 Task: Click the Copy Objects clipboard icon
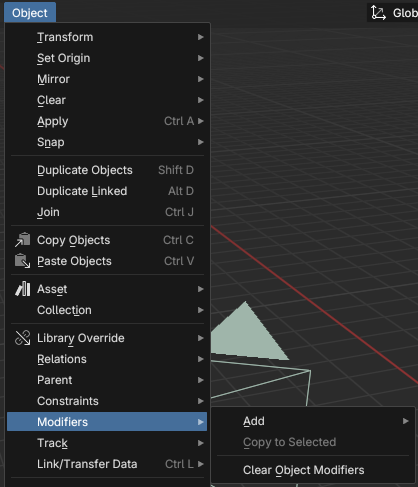pyautogui.click(x=22, y=240)
